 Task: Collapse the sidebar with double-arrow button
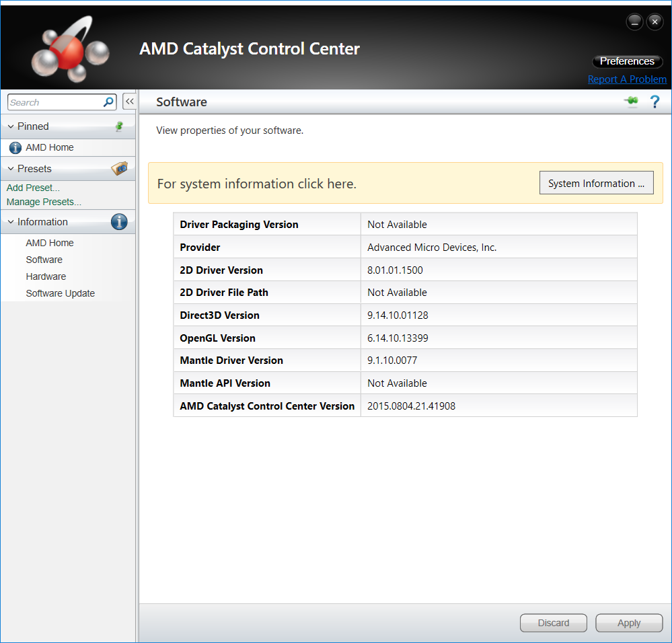(x=129, y=102)
